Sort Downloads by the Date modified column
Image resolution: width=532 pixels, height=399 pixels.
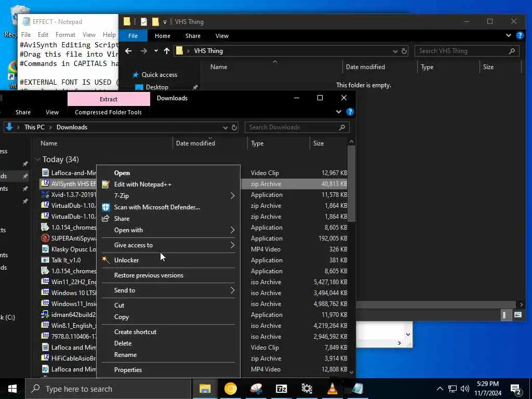(195, 143)
